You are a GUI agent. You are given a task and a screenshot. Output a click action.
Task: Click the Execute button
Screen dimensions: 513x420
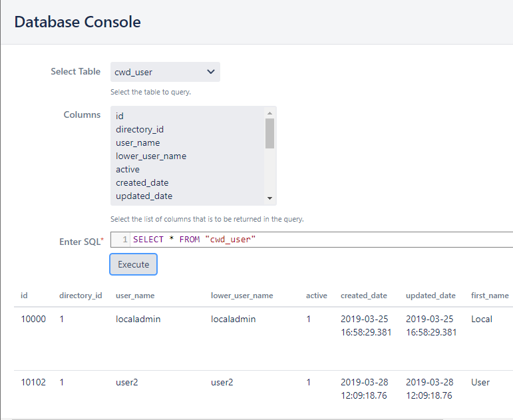[x=134, y=264]
